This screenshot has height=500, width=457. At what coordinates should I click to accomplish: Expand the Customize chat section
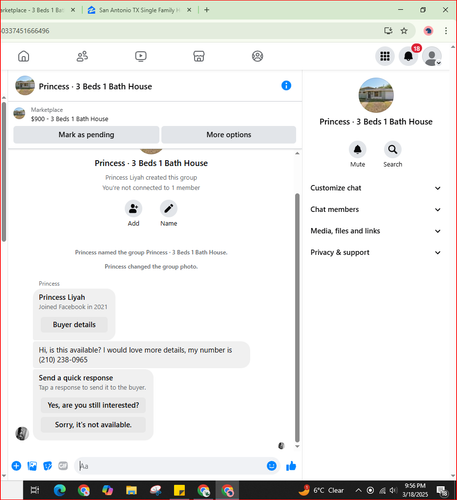point(375,188)
